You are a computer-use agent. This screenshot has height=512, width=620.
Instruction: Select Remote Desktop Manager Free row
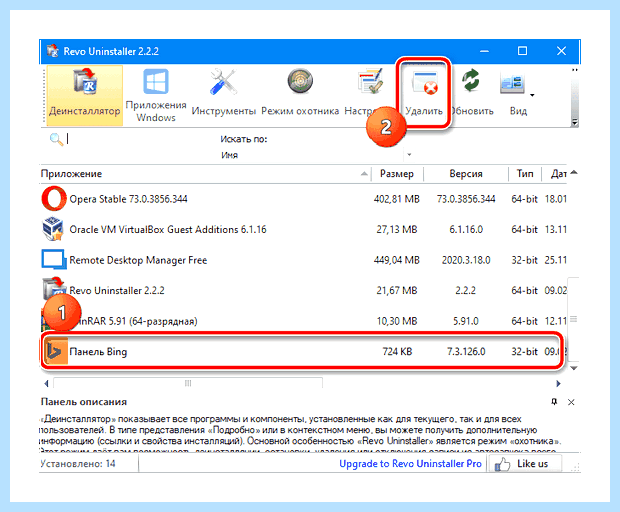(304, 260)
